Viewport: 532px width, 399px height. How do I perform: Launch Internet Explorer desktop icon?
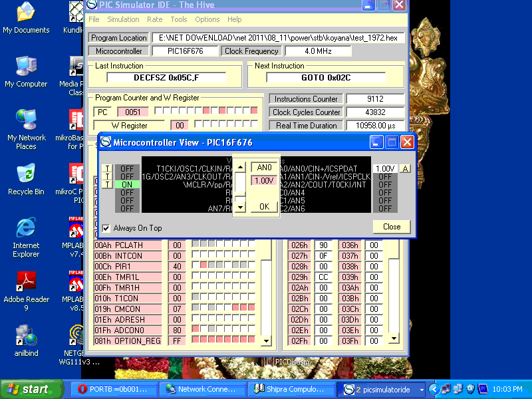pos(26,237)
